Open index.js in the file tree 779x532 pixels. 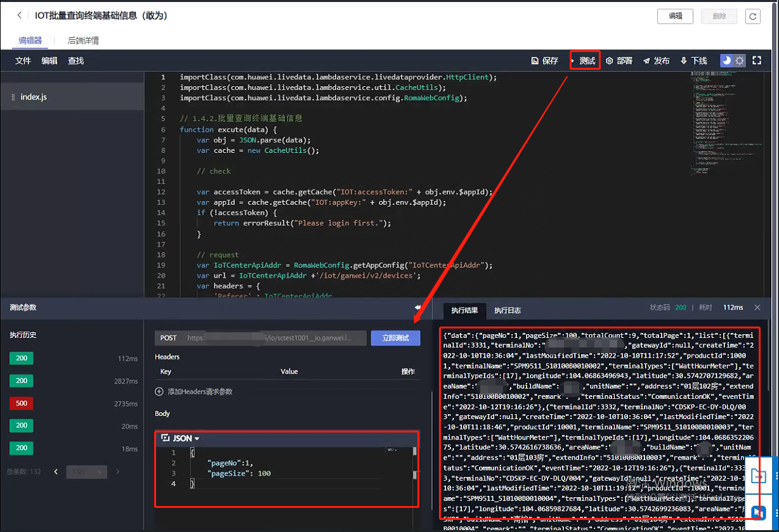pyautogui.click(x=33, y=97)
